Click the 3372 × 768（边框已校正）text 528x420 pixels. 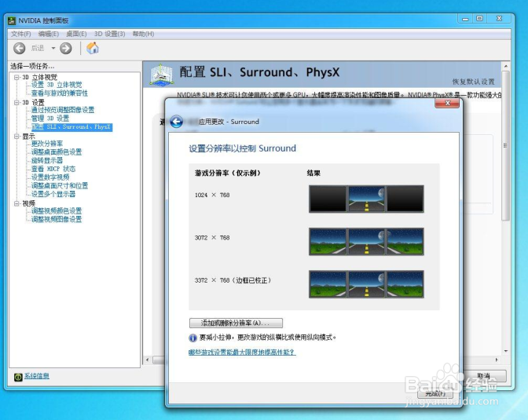233,280
